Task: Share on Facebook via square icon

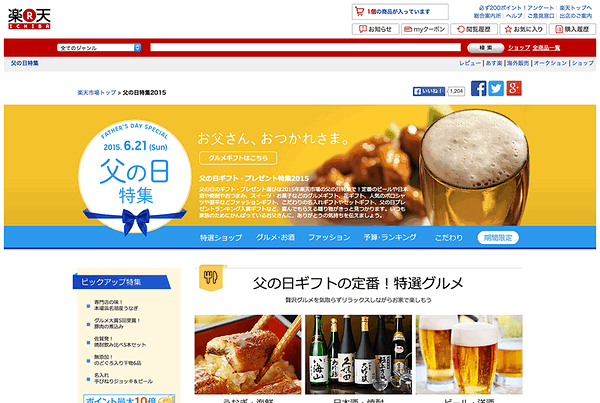Action: point(478,88)
